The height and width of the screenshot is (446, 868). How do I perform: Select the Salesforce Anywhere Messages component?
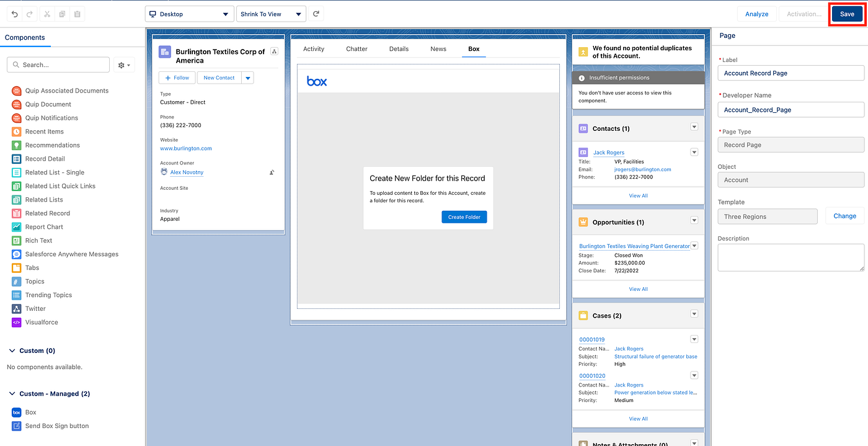[x=65, y=254]
